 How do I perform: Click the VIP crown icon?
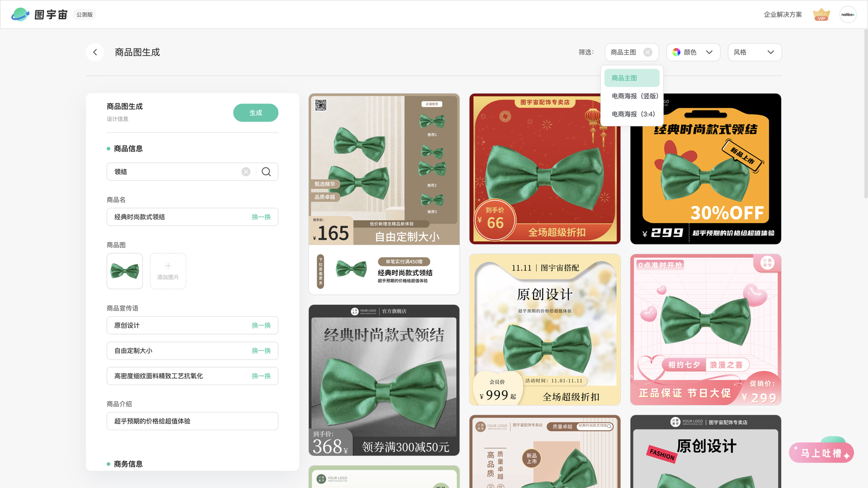(x=821, y=14)
